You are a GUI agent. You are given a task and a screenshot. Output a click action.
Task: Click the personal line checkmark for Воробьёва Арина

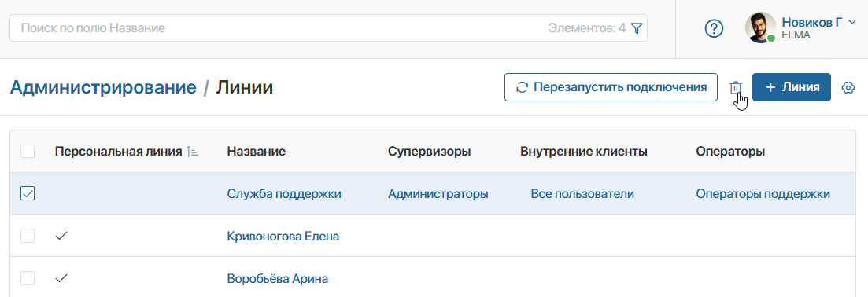pyautogui.click(x=61, y=278)
